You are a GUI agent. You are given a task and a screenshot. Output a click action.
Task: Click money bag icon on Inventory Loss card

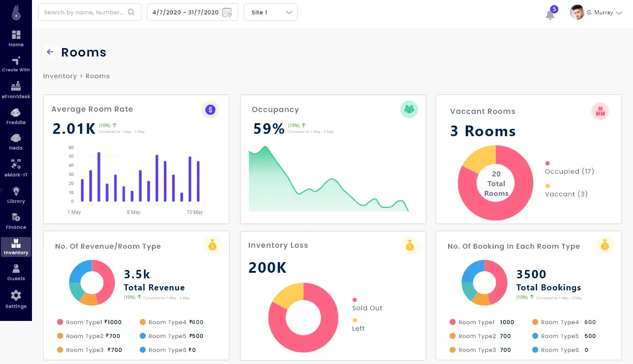(410, 245)
